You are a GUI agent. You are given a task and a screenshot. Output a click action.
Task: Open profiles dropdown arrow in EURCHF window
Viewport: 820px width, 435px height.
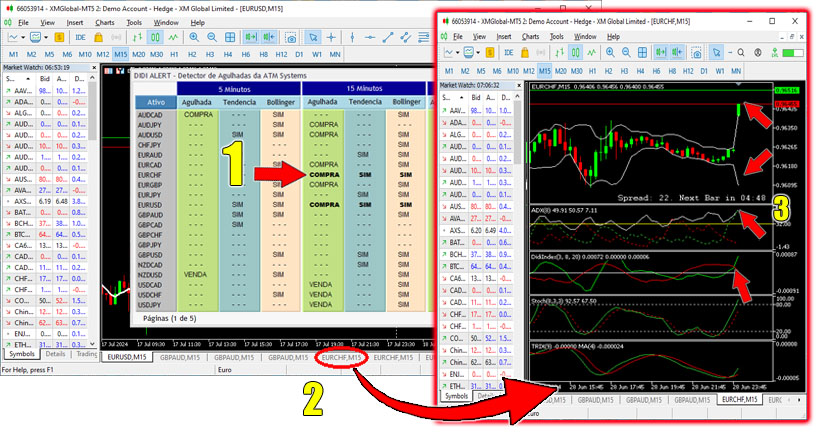pyautogui.click(x=478, y=53)
